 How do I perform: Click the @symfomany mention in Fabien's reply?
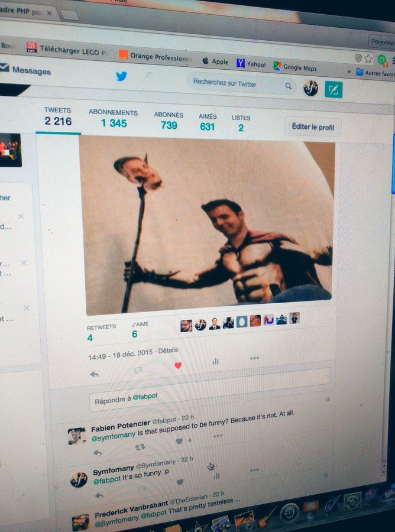(113, 436)
